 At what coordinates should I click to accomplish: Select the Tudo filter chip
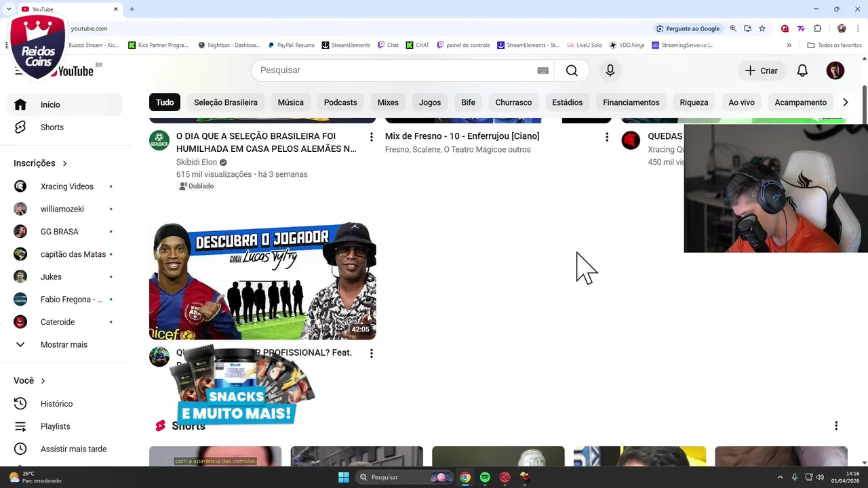(x=165, y=102)
